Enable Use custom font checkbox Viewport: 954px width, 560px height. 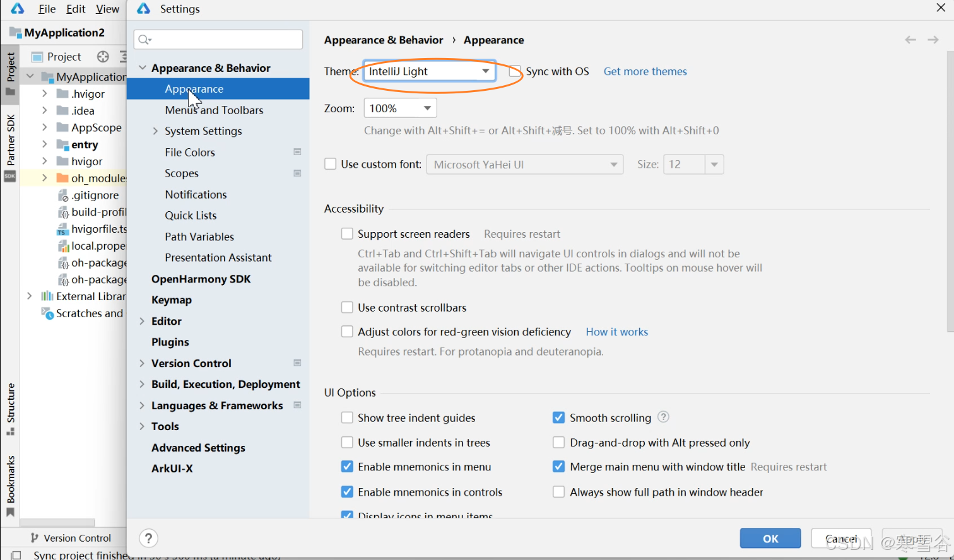pyautogui.click(x=330, y=164)
